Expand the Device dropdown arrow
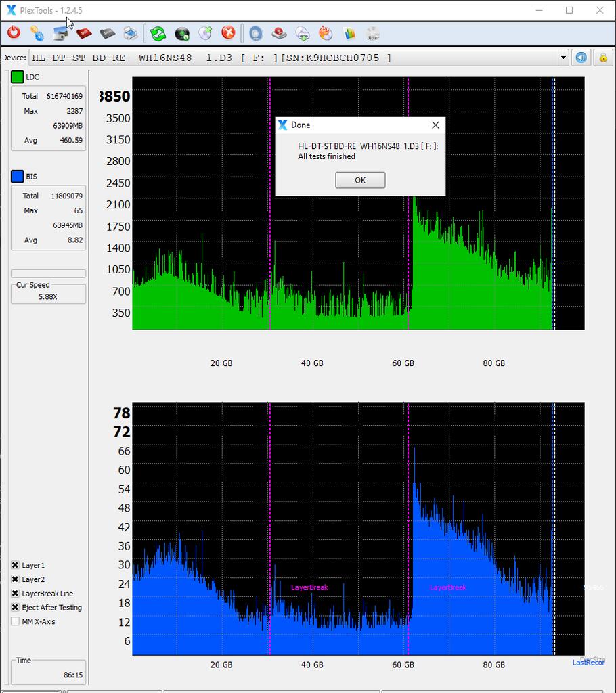Screen dimensions: 616x693 click(563, 58)
